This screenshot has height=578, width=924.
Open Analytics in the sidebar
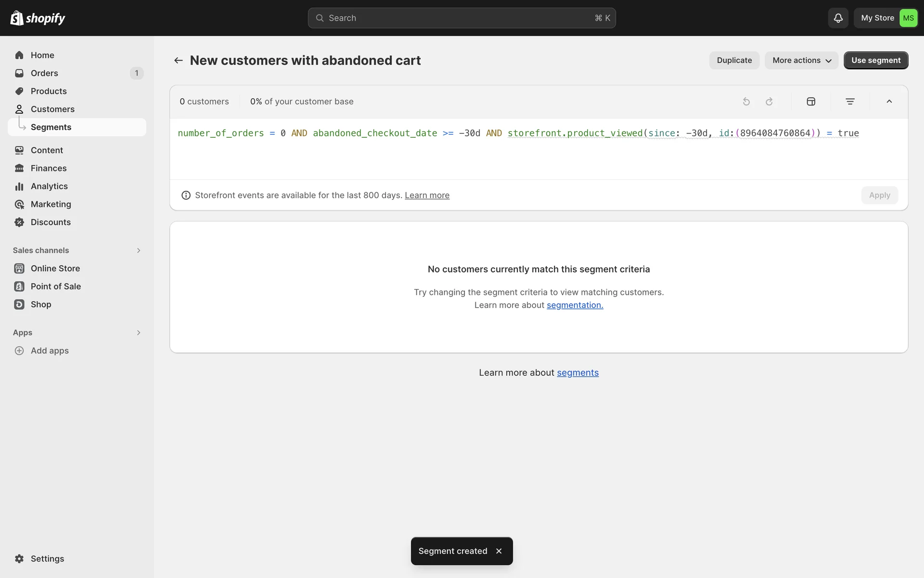49,186
